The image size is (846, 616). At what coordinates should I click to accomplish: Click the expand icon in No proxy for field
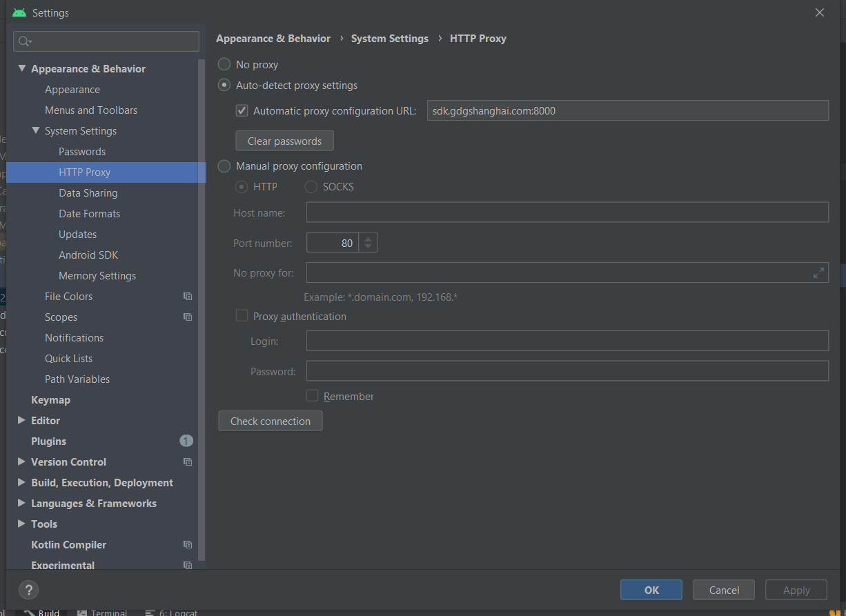click(x=818, y=273)
